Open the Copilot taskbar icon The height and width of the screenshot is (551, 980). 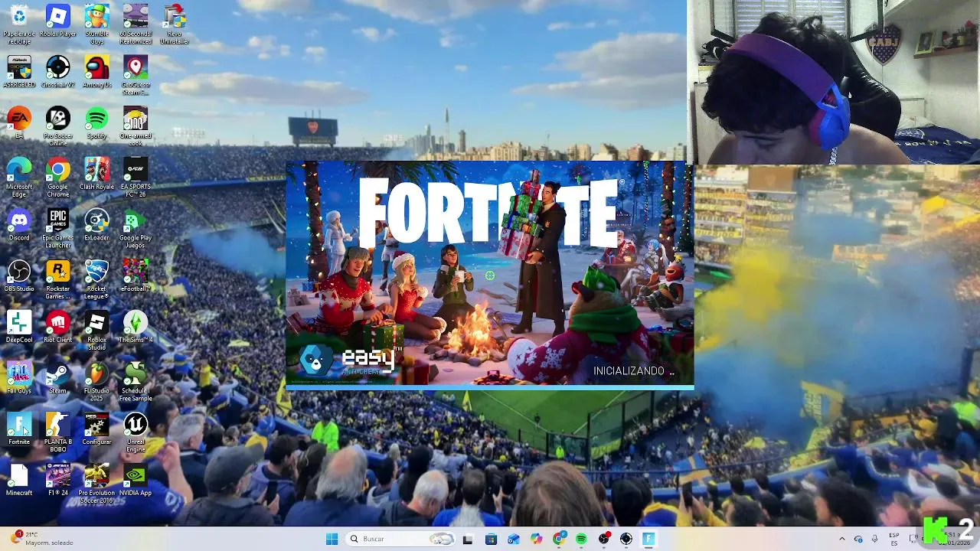[x=536, y=539]
